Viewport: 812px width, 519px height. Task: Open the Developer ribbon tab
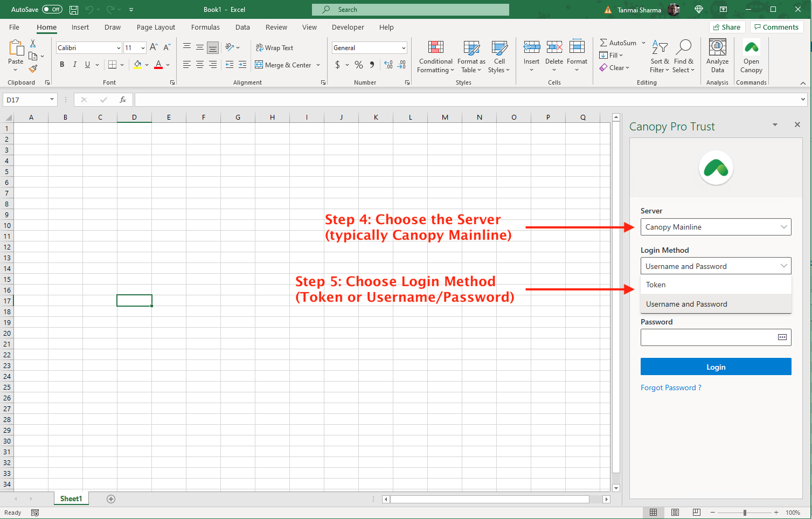pyautogui.click(x=348, y=27)
